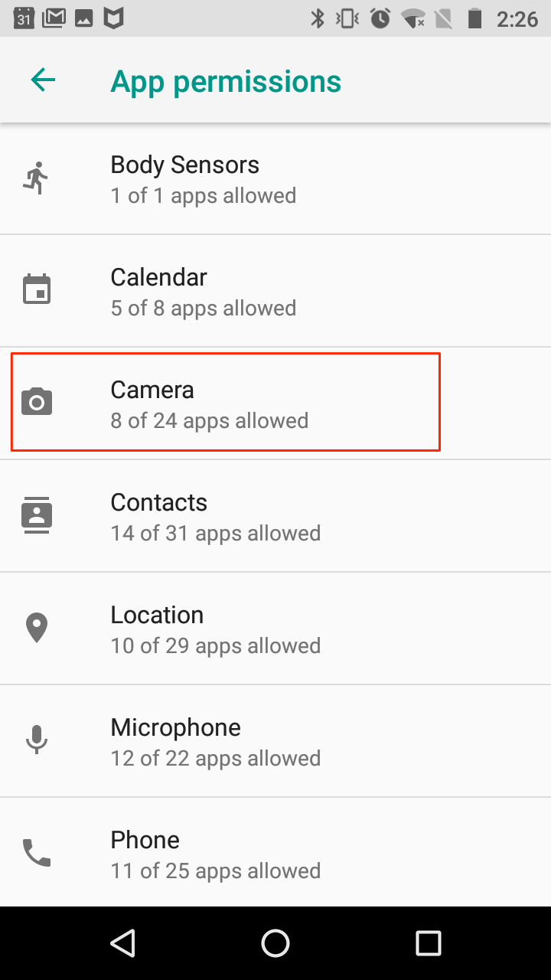Tap Android home circle button
Screen dimensions: 551x980
(x=275, y=943)
